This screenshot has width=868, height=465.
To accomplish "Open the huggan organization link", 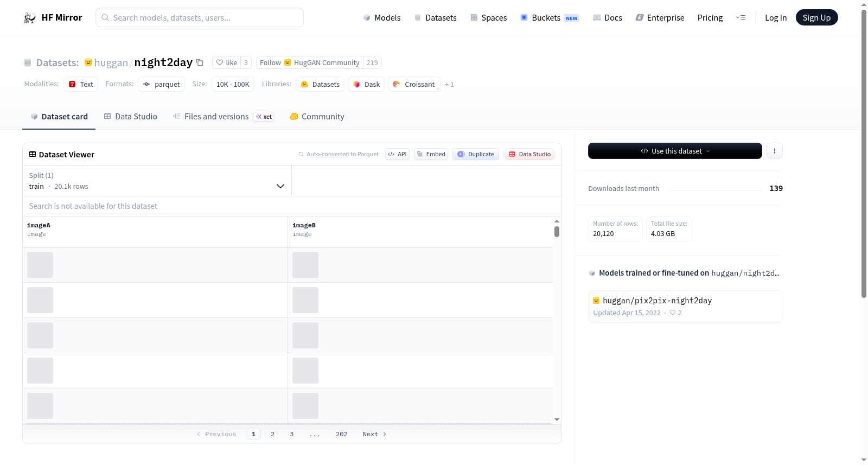I will pos(111,62).
